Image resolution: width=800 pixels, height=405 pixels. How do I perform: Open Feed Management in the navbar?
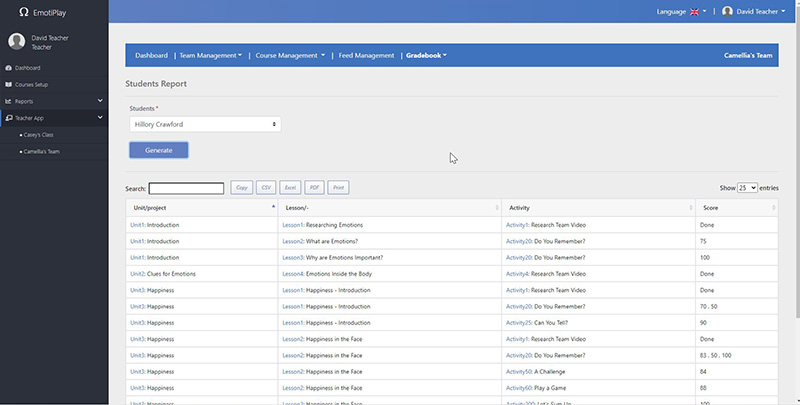[x=366, y=56]
